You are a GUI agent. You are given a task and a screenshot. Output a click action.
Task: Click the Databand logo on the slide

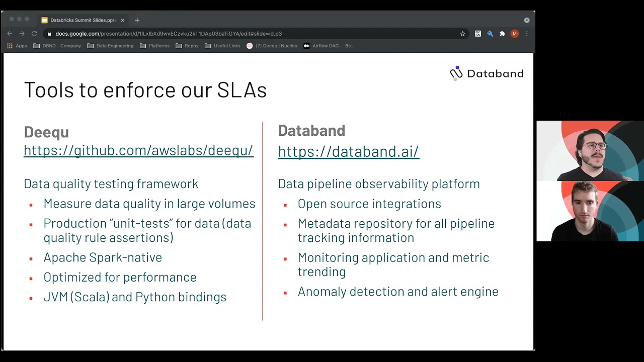coord(487,73)
